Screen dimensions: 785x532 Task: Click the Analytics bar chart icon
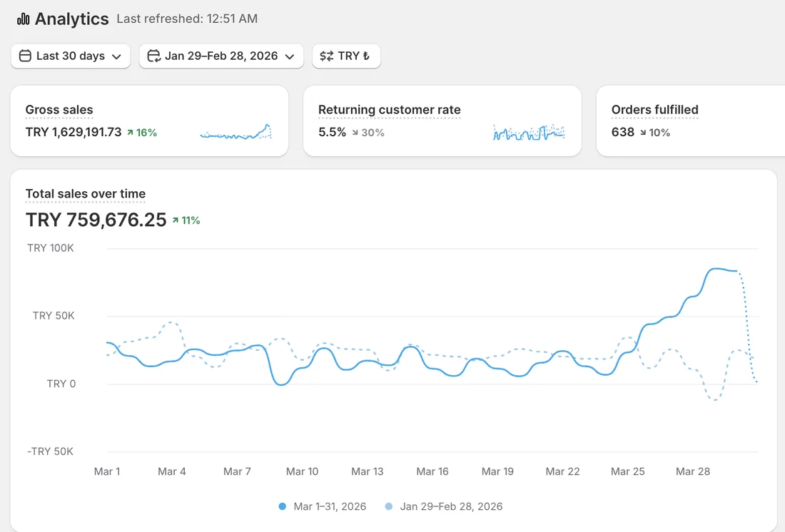23,19
